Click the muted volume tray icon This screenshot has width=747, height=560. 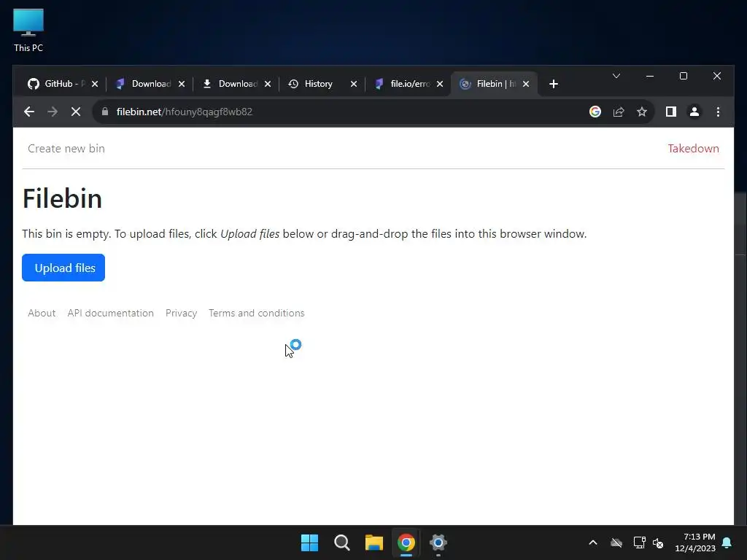659,542
